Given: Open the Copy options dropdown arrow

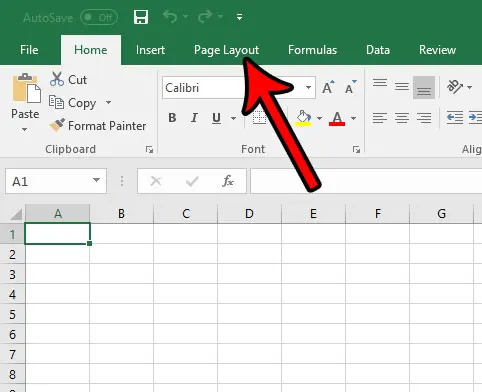Looking at the screenshot, I should 108,102.
